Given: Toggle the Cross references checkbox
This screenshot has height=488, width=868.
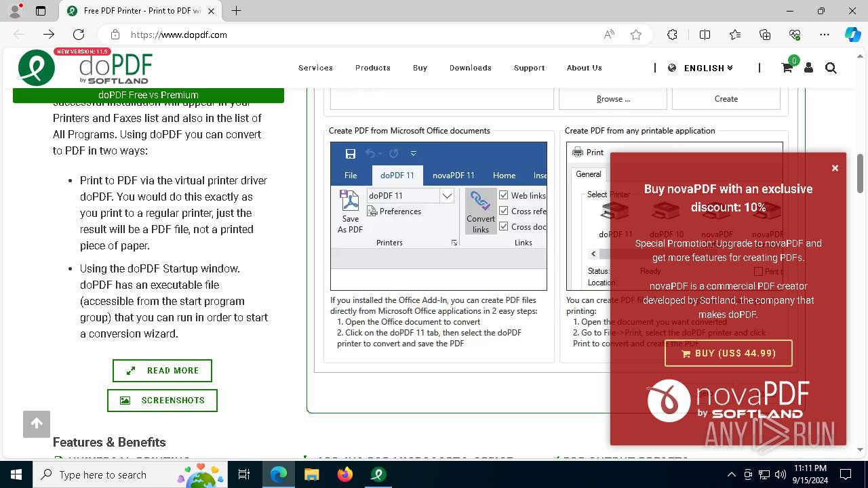Looking at the screenshot, I should pyautogui.click(x=504, y=211).
